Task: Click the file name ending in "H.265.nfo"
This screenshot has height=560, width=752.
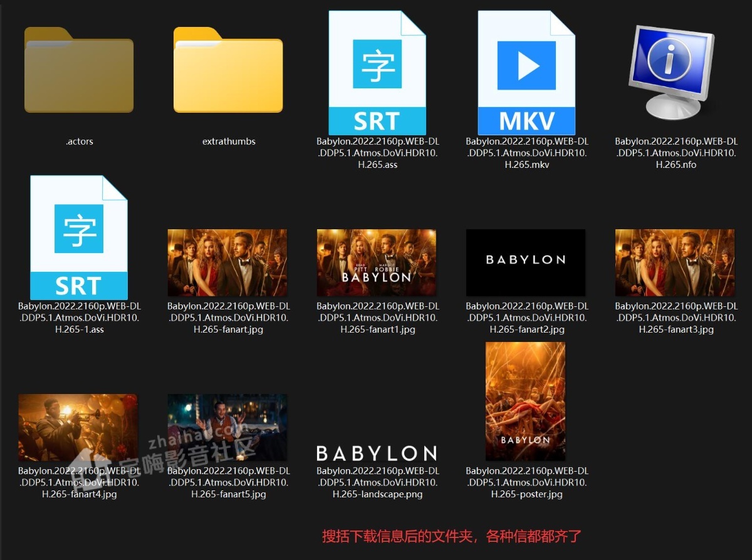Action: [x=676, y=153]
